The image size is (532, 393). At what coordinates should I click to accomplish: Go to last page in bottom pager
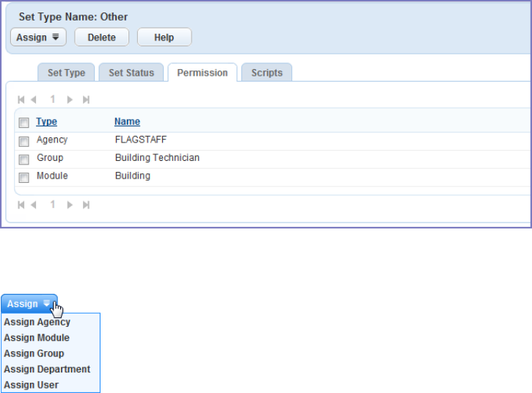86,205
